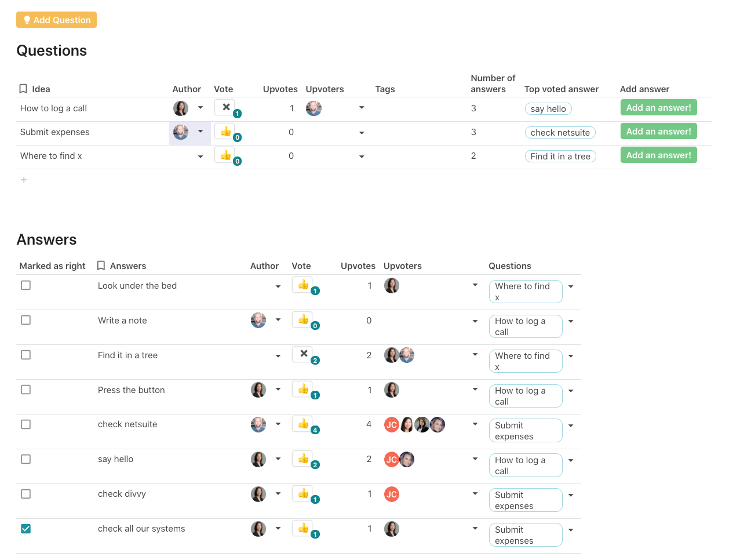Screen dimensions: 740x560
Task: Open author dropdown for Where to find x question
Action: coord(201,157)
